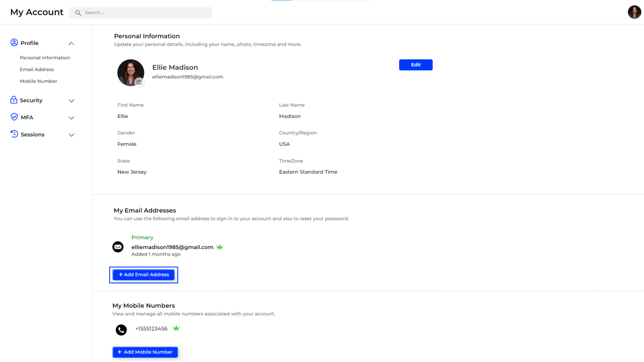
Task: Click the Last Name value Madison
Action: pyautogui.click(x=290, y=116)
